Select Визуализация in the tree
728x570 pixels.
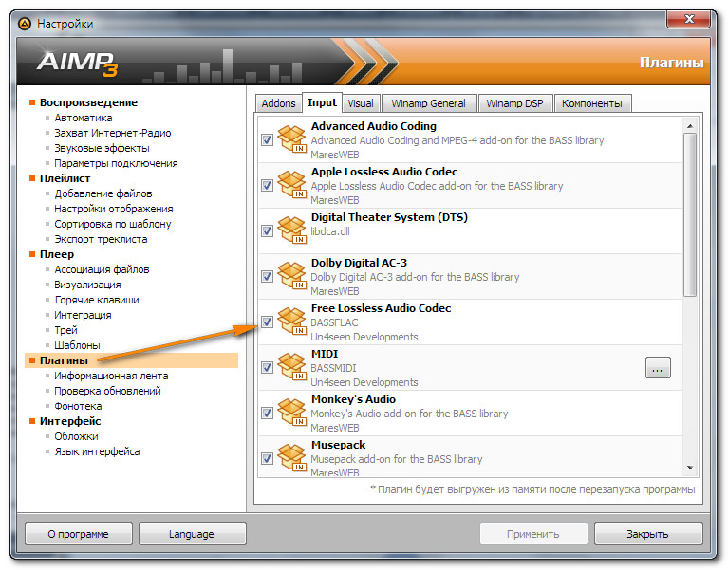[87, 285]
